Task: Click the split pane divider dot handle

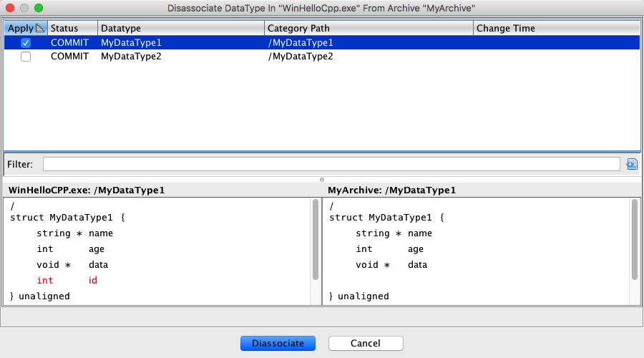Action: 322,179
